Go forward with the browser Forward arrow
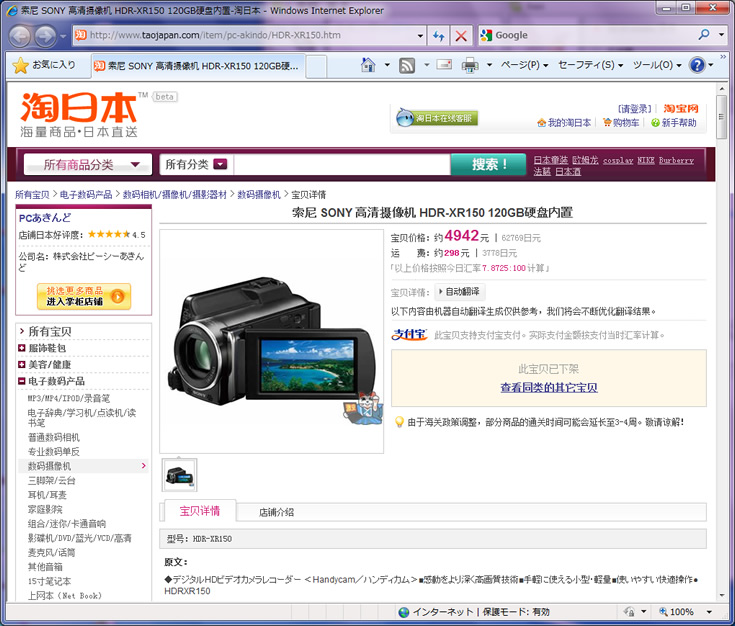This screenshot has width=735, height=626. point(45,36)
